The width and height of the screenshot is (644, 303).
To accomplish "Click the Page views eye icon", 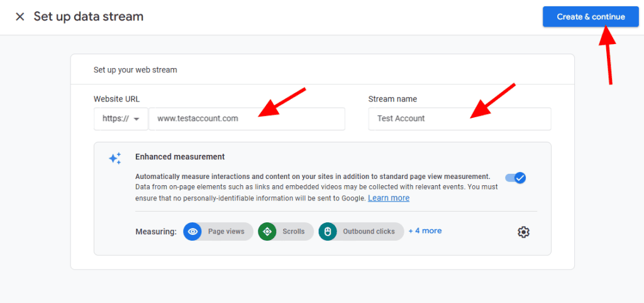I will click(x=192, y=231).
